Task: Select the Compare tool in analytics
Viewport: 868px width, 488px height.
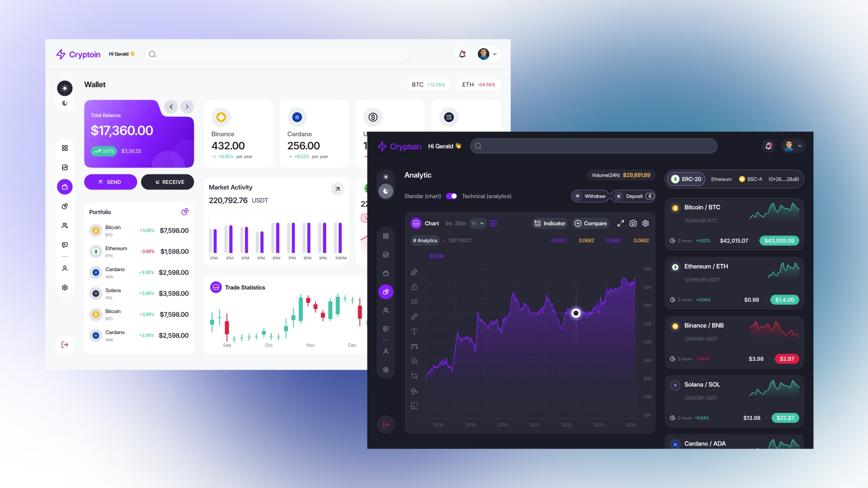Action: pyautogui.click(x=591, y=223)
